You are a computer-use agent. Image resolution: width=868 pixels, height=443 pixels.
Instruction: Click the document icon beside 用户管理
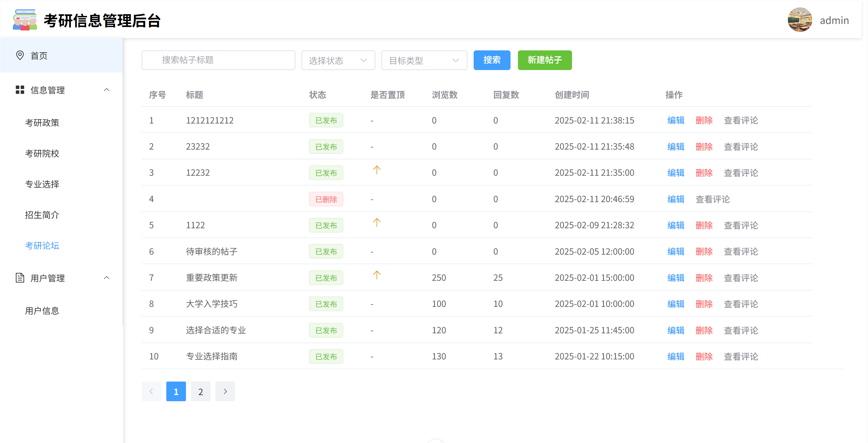point(20,278)
